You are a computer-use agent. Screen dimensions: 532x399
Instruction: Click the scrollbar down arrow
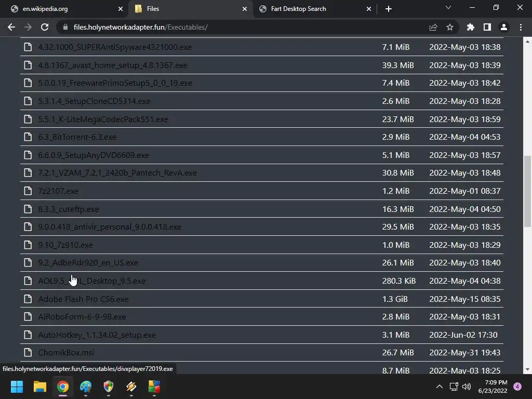coord(527,369)
